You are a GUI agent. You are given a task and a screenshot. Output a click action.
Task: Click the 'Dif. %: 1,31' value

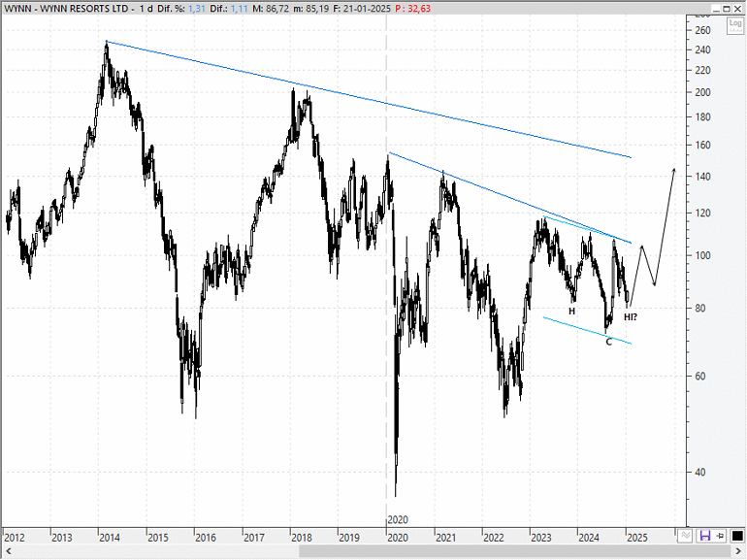click(181, 9)
